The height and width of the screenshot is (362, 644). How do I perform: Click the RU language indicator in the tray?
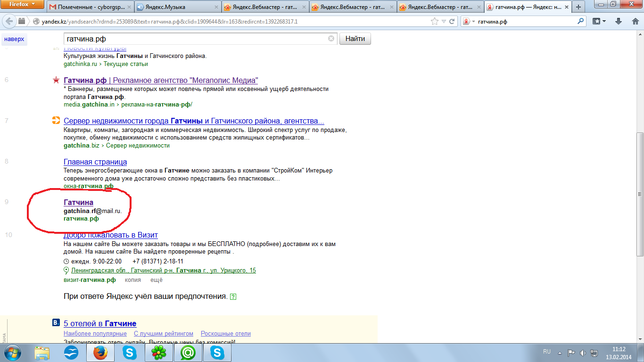547,352
